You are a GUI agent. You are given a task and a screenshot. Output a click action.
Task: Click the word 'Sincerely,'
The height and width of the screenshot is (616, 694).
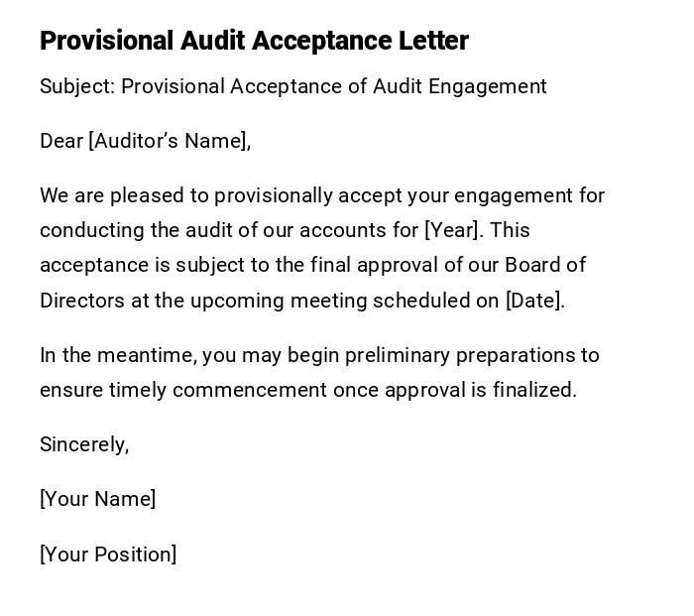(x=84, y=444)
